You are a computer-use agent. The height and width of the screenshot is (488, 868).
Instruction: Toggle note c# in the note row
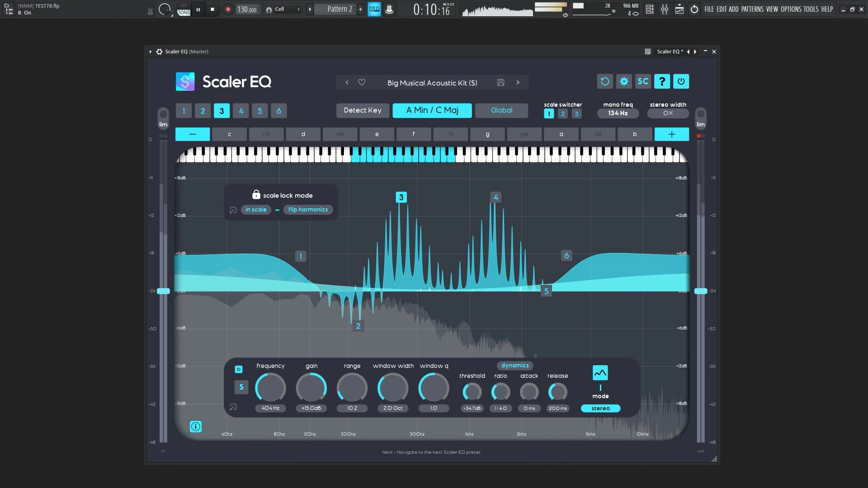(266, 134)
